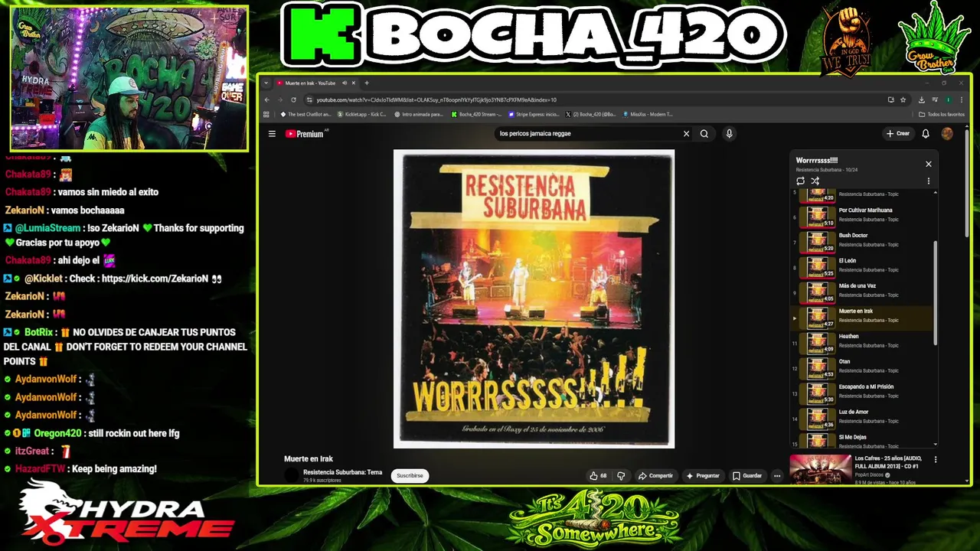Open 'The best ChatBot' bookmark
The width and height of the screenshot is (980, 551).
pos(305,115)
